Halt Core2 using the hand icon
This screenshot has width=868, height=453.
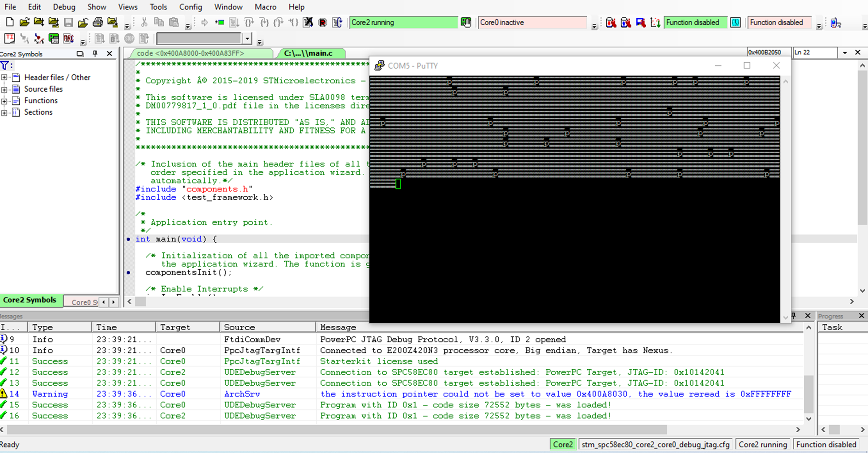(x=465, y=22)
